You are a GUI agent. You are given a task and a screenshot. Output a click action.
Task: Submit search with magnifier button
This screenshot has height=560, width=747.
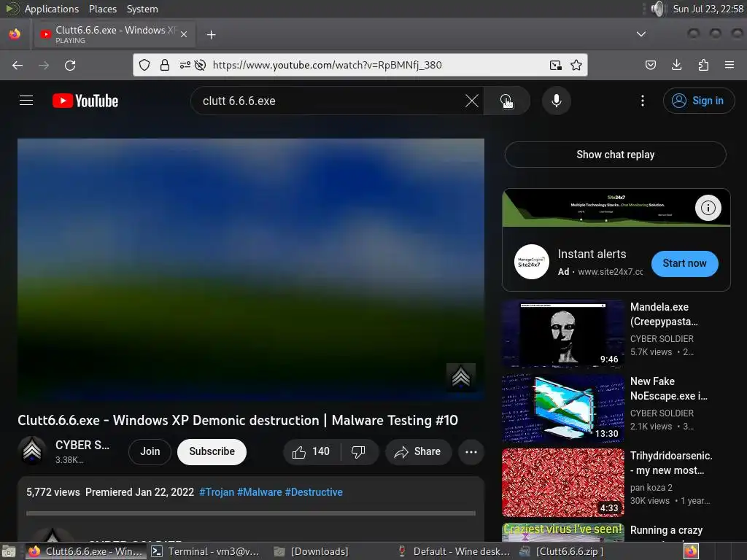coord(506,101)
